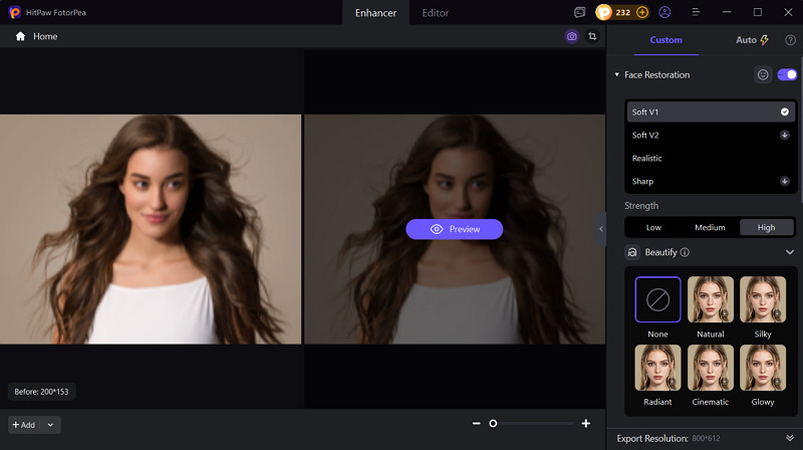
Task: Set Strength to Low
Action: [653, 227]
